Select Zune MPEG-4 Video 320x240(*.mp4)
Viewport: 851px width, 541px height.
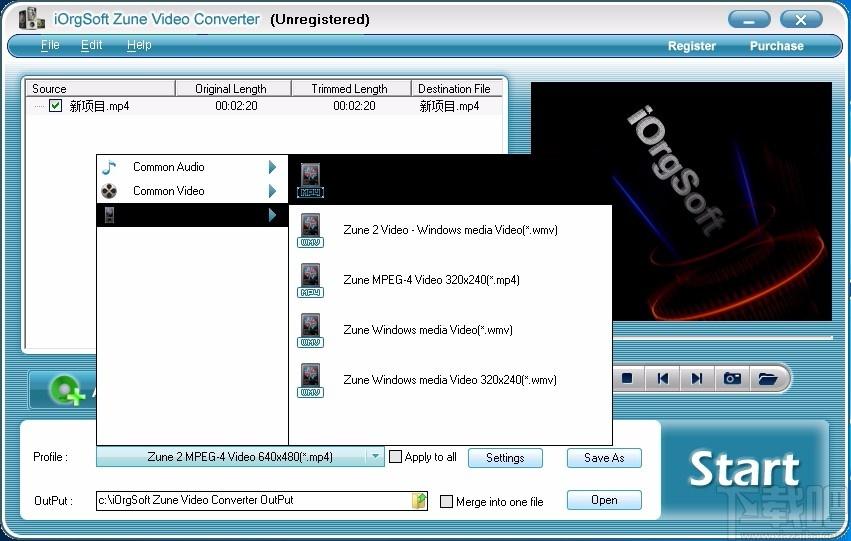click(x=450, y=280)
